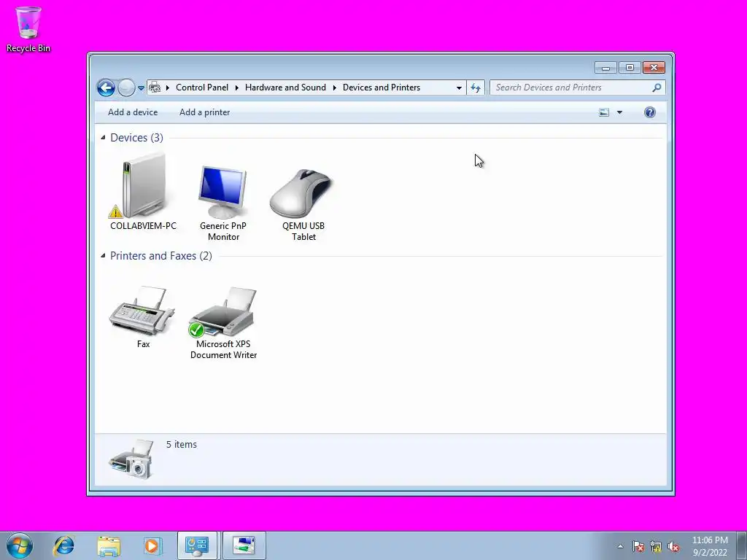747x560 pixels.
Task: Open the recent pages dropdown arrow
Action: [141, 88]
